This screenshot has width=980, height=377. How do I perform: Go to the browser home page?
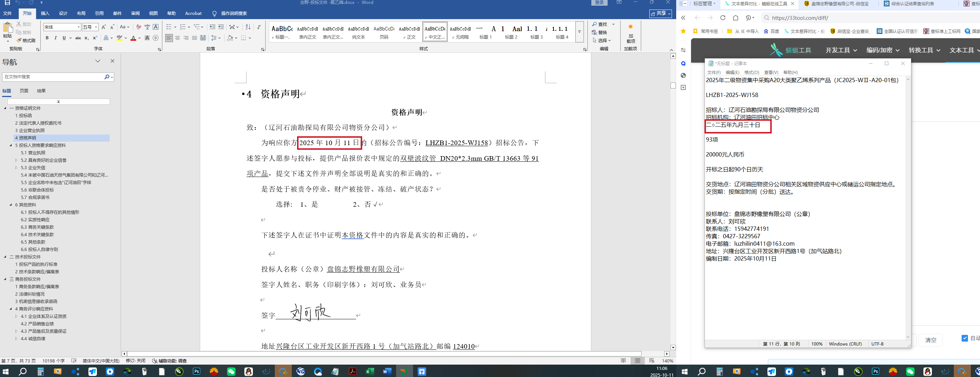pos(736,18)
